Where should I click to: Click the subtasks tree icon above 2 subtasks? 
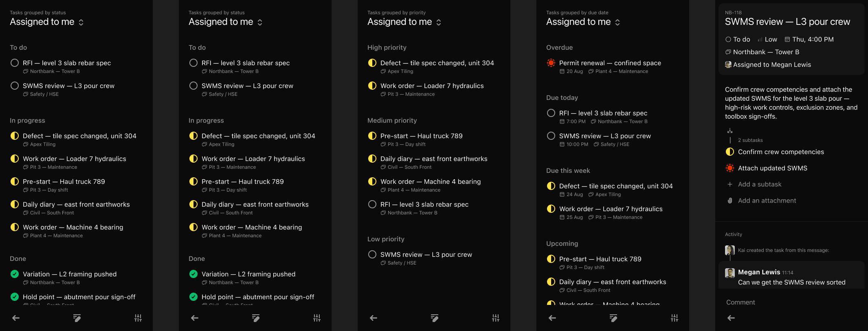click(x=730, y=131)
